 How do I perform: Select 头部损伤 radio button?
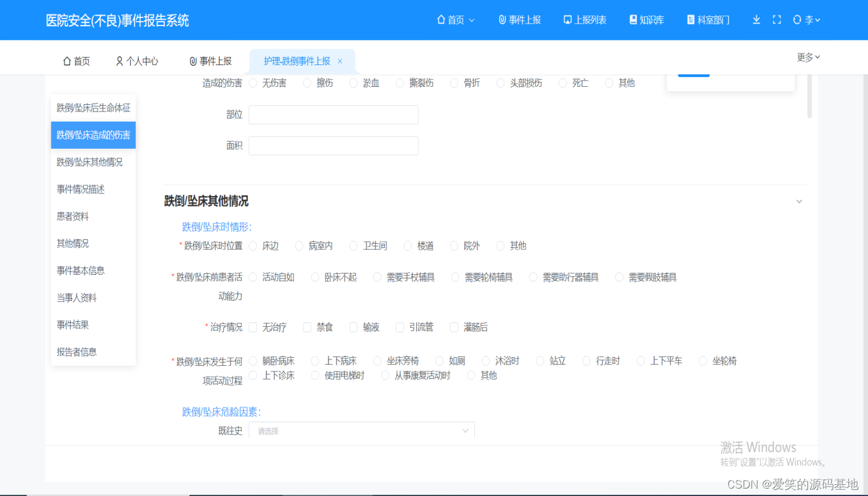pos(501,83)
